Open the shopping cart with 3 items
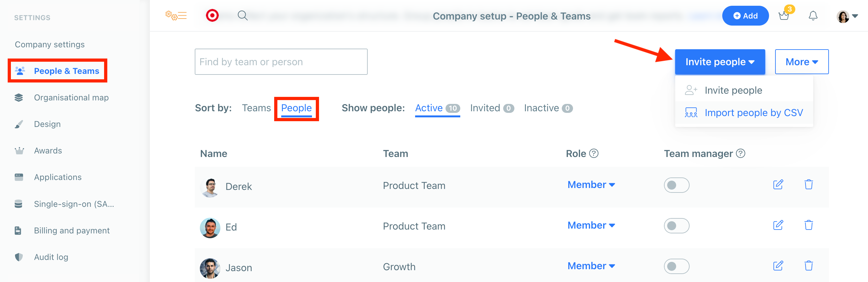Screen dimensions: 868x282 (784, 16)
